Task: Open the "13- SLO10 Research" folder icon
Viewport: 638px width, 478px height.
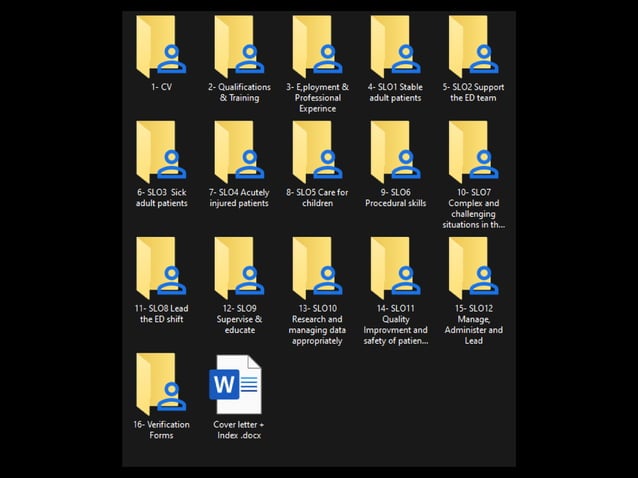Action: point(317,268)
